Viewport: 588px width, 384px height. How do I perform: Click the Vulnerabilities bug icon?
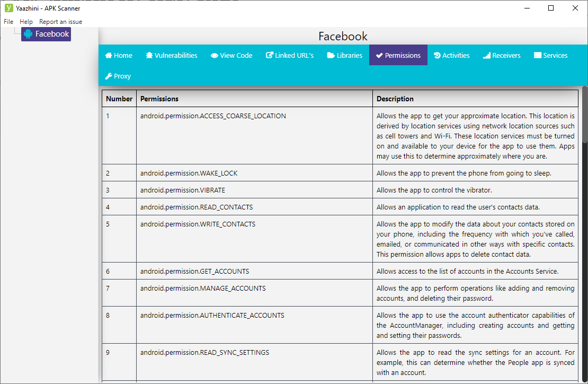(x=149, y=56)
